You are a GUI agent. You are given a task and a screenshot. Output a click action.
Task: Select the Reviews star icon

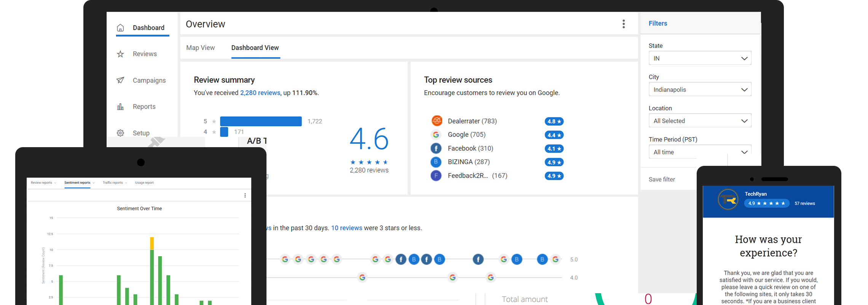point(120,54)
